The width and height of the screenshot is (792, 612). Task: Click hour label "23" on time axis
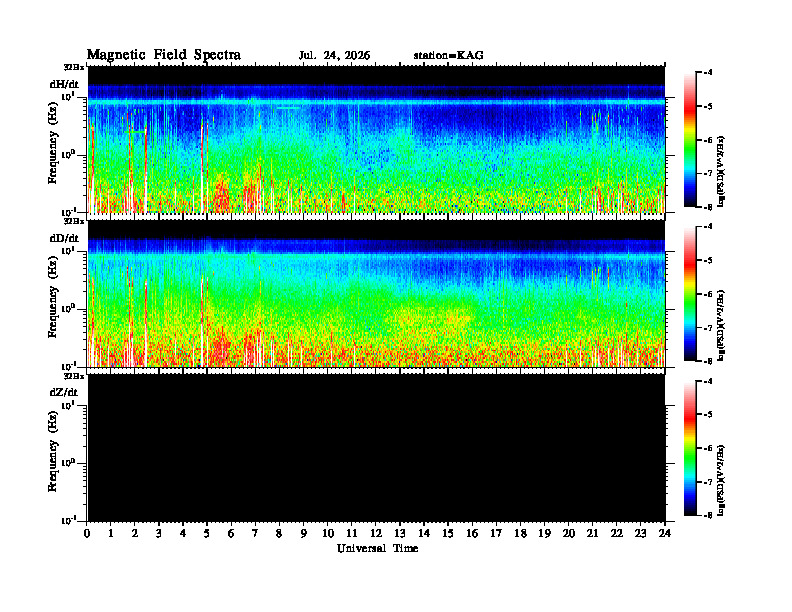tap(641, 534)
